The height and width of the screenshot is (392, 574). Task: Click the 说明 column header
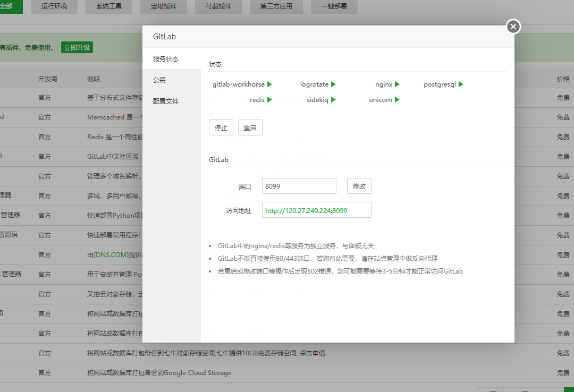coord(94,79)
